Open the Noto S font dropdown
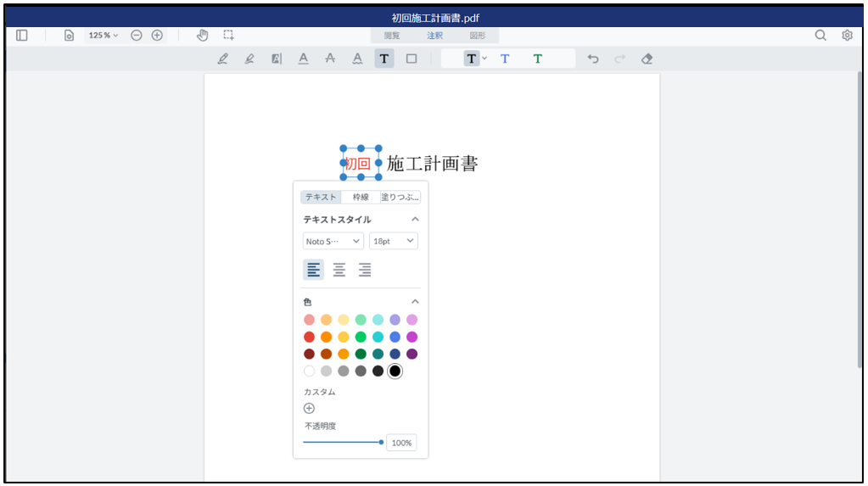The height and width of the screenshot is (486, 868). point(333,242)
